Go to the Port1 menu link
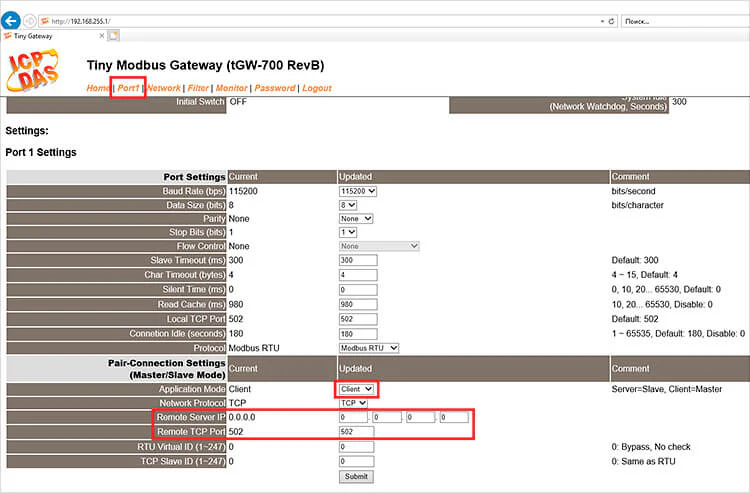Screen dimensions: 750x493 pos(128,88)
